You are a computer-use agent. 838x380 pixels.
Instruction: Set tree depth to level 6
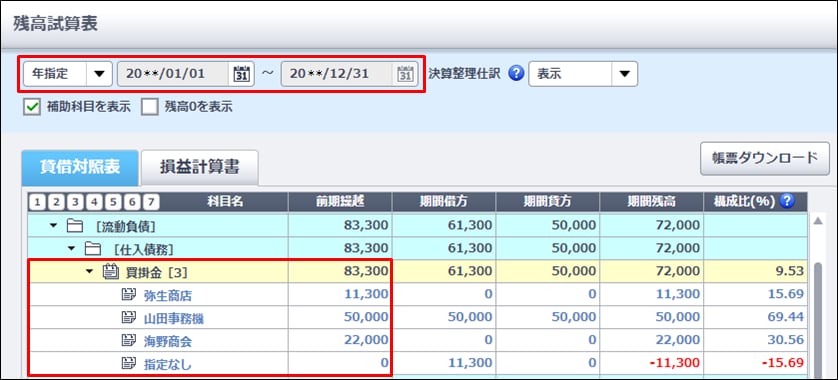click(x=133, y=201)
